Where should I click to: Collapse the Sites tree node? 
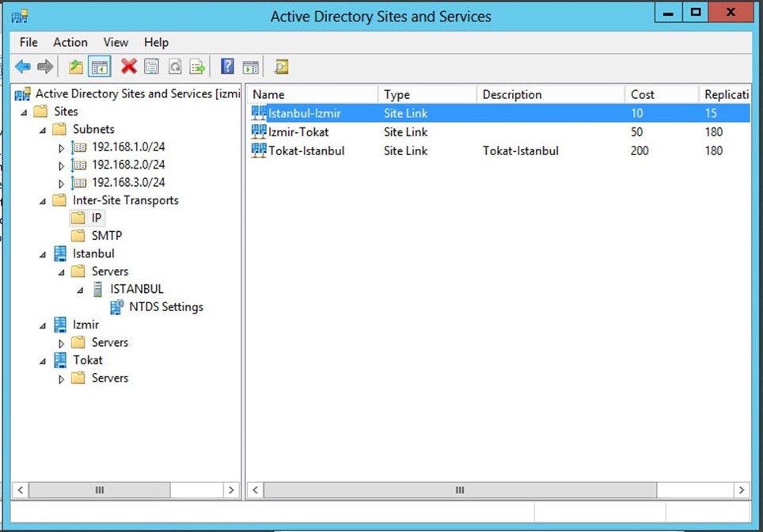(24, 112)
